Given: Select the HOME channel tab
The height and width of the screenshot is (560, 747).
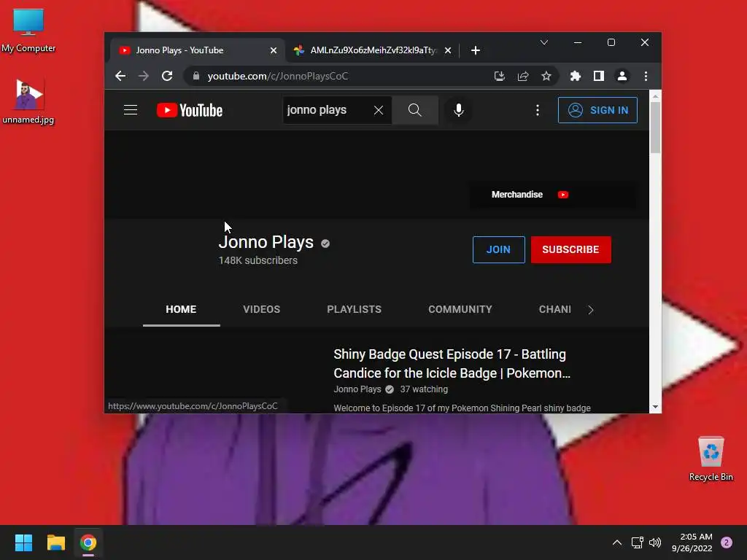Looking at the screenshot, I should click(x=181, y=309).
